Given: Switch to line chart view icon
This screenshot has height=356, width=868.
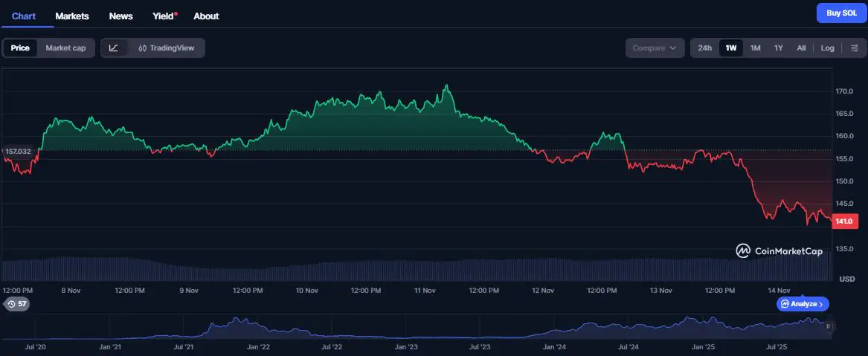Looking at the screenshot, I should 114,48.
